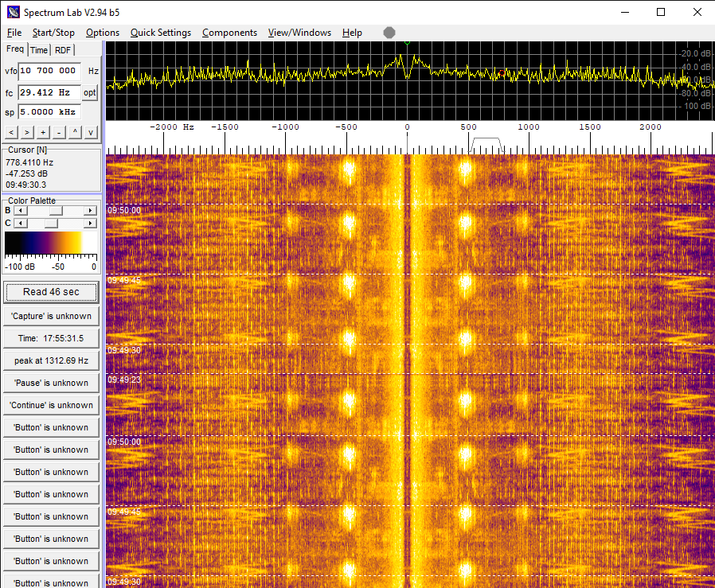Image resolution: width=715 pixels, height=588 pixels.
Task: Open the File menu
Action: [x=14, y=33]
